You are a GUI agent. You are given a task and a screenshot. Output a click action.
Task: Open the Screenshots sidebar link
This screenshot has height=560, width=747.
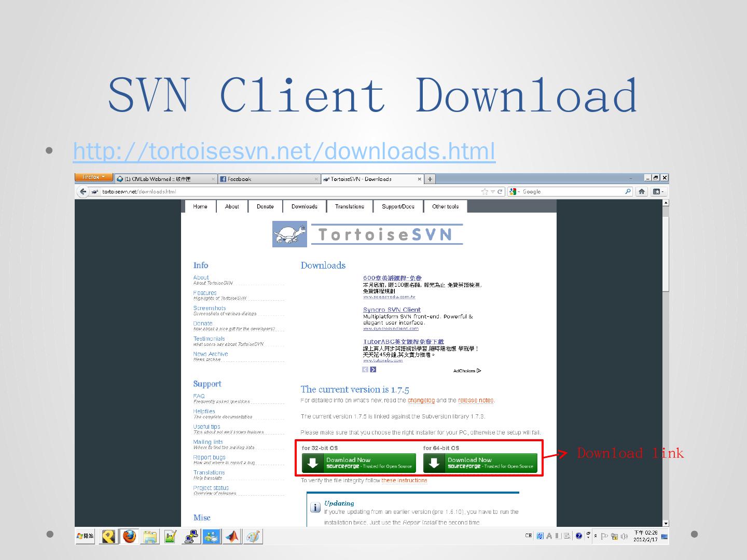[210, 308]
